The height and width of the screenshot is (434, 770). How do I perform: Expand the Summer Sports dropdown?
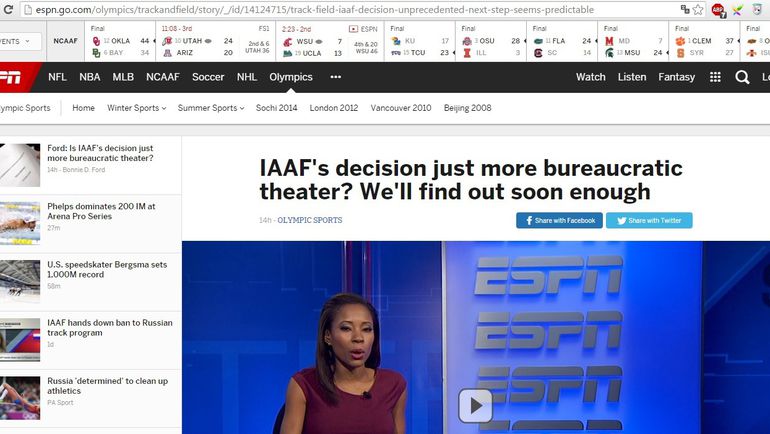click(x=211, y=108)
